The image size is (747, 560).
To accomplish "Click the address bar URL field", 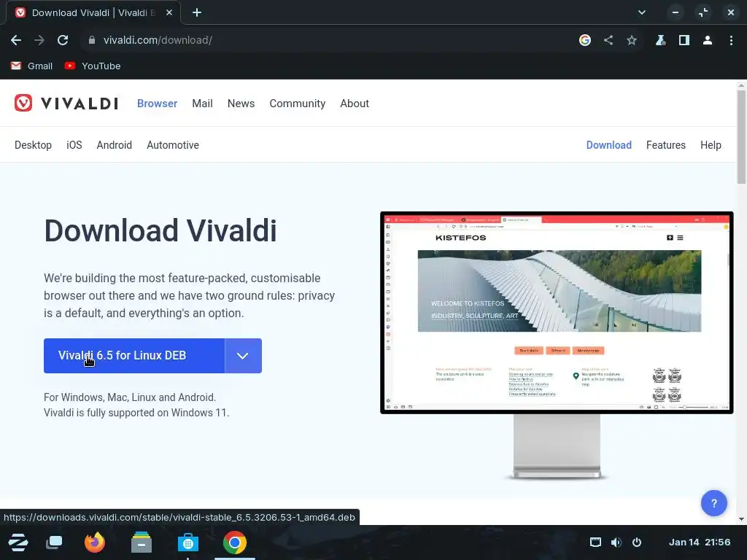I will (x=329, y=41).
